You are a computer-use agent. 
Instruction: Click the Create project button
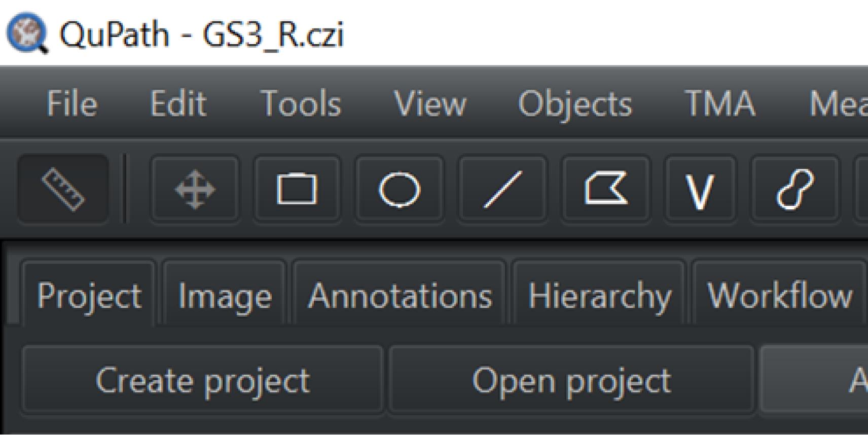pyautogui.click(x=202, y=380)
